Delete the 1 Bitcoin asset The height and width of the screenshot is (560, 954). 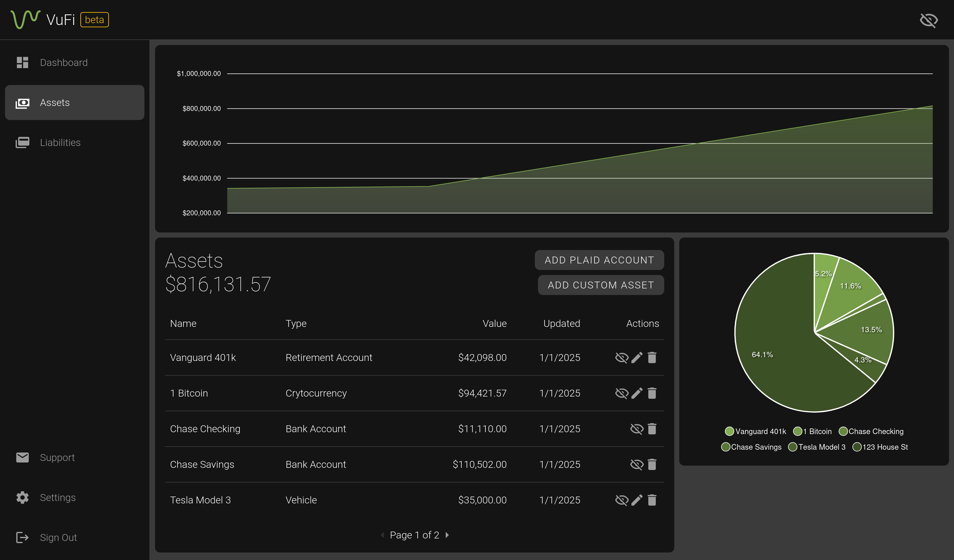652,393
